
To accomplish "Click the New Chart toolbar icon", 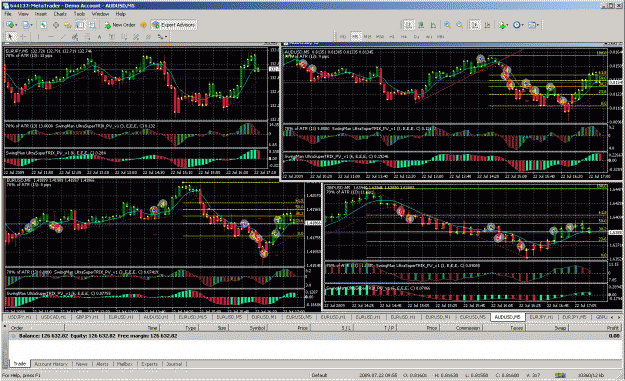I will click(10, 25).
